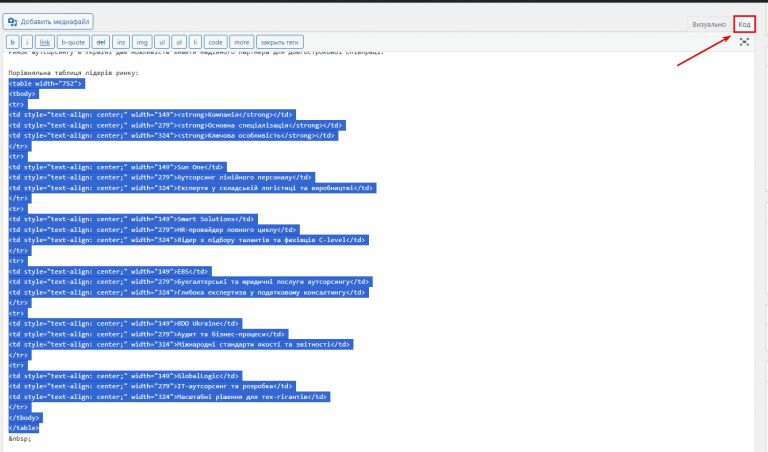Image resolution: width=768 pixels, height=452 pixels.
Task: Click the Основна спеціалізація header line
Action: pyautogui.click(x=177, y=125)
